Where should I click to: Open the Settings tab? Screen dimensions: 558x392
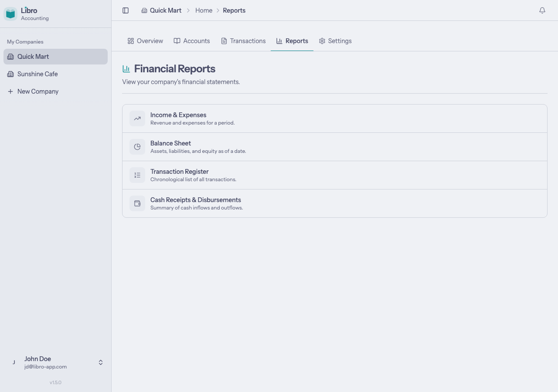pos(335,41)
